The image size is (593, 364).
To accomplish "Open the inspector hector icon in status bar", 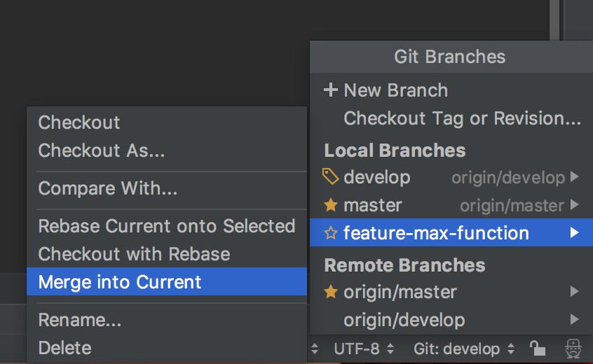I will coord(573,349).
